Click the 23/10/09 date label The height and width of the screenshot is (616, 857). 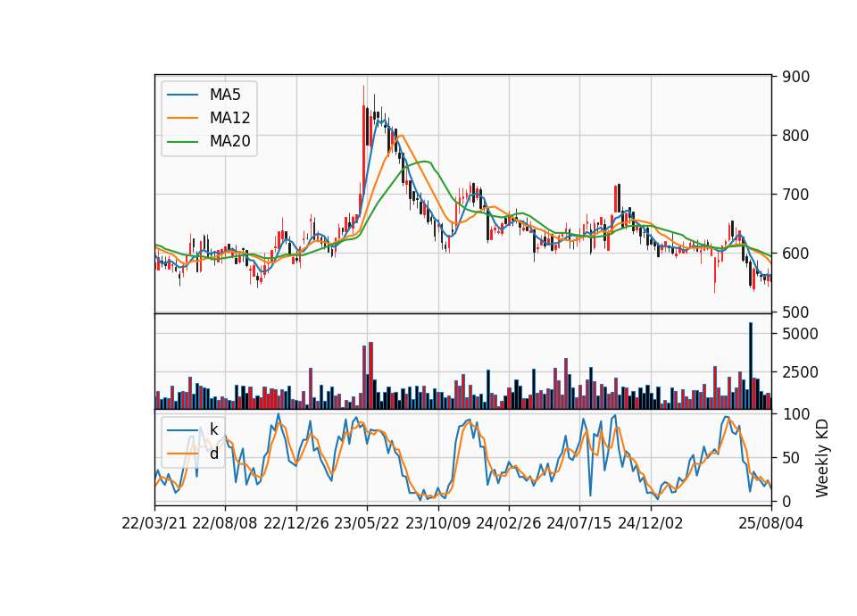(x=437, y=523)
